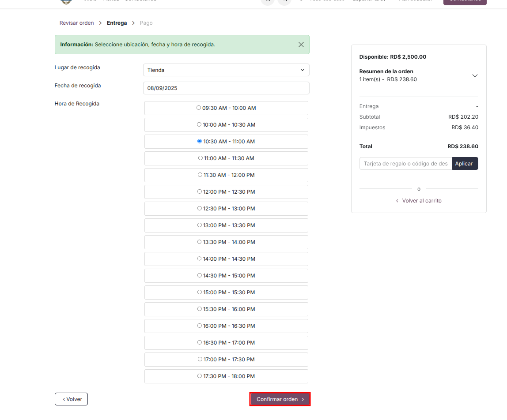Choose the 14:00 PM - 14:30 PM slot
507x420 pixels.
(x=200, y=259)
